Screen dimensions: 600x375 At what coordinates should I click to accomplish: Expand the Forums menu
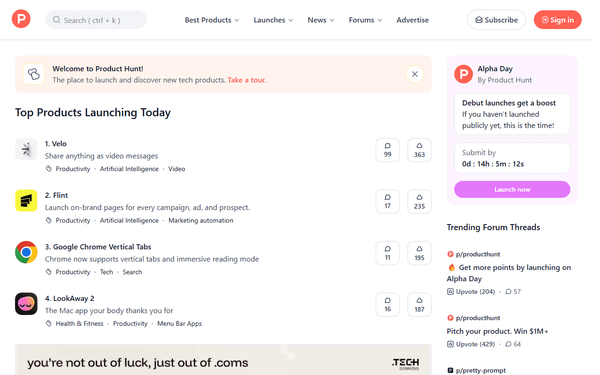pos(365,20)
